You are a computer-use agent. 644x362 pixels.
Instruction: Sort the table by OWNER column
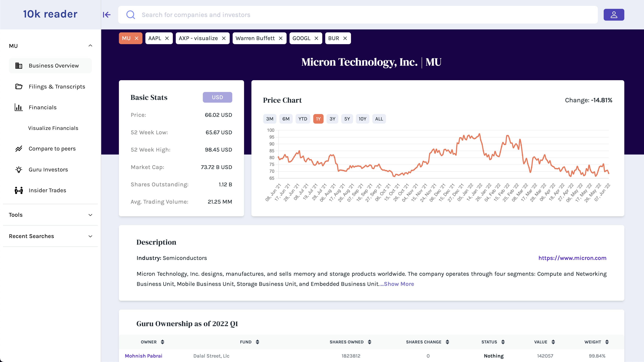tap(163, 342)
